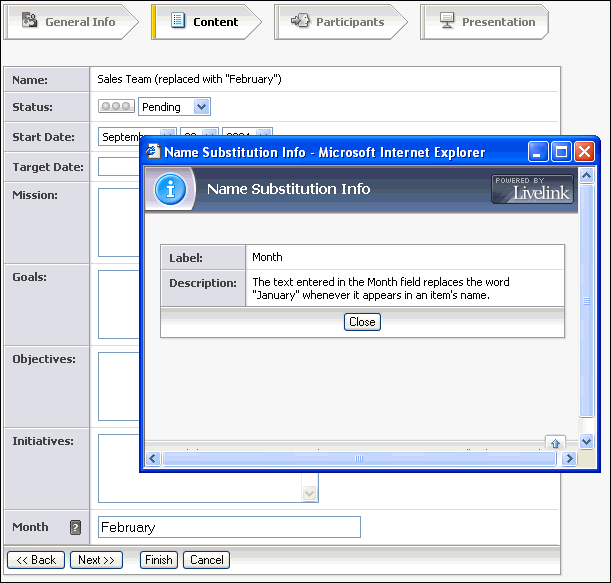Click the Month field help question icon
This screenshot has width=611, height=583.
coord(75,528)
